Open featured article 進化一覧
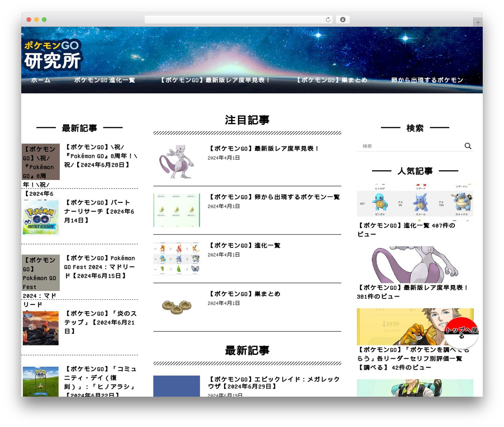The image size is (504, 427). pyautogui.click(x=244, y=245)
